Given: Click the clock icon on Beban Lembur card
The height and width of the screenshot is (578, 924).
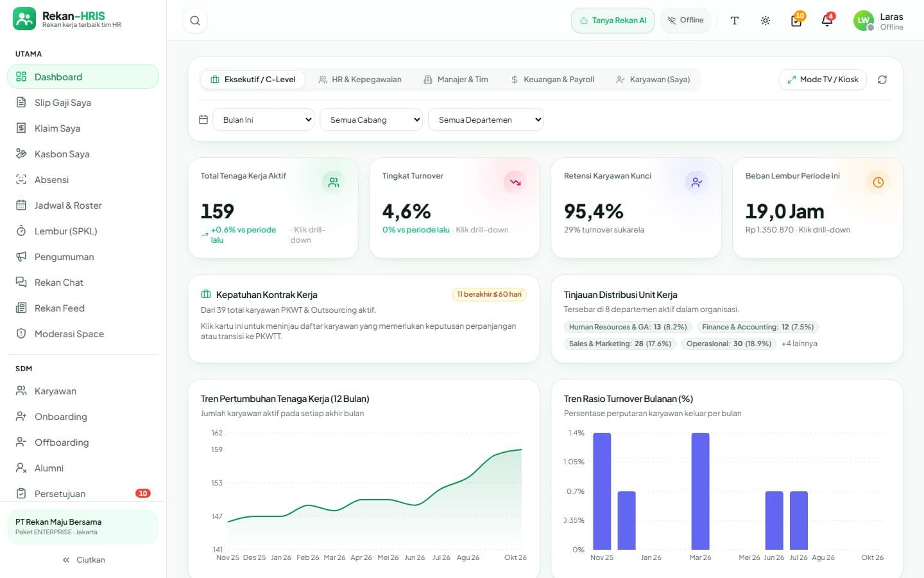Looking at the screenshot, I should pyautogui.click(x=878, y=182).
